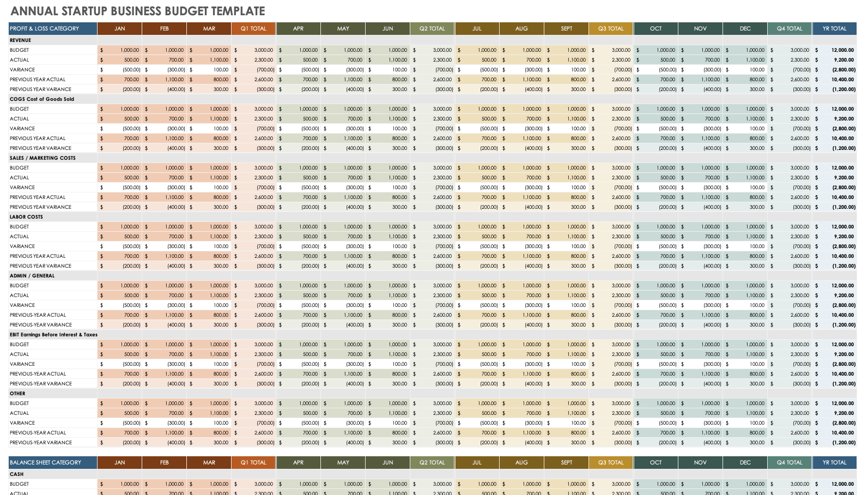This screenshot has width=868, height=495.
Task: Select VARIANCE row label under LABOR COSTS
Action: point(22,246)
